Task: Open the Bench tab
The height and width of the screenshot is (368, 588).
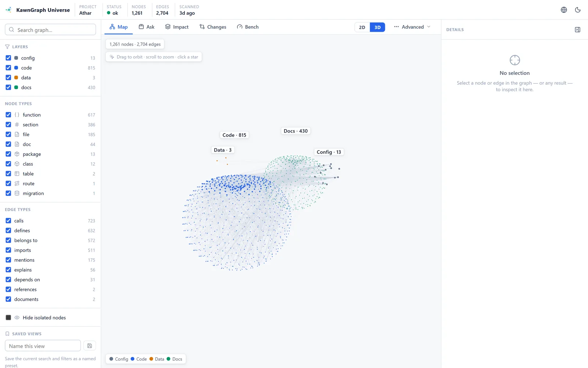Action: (x=248, y=27)
